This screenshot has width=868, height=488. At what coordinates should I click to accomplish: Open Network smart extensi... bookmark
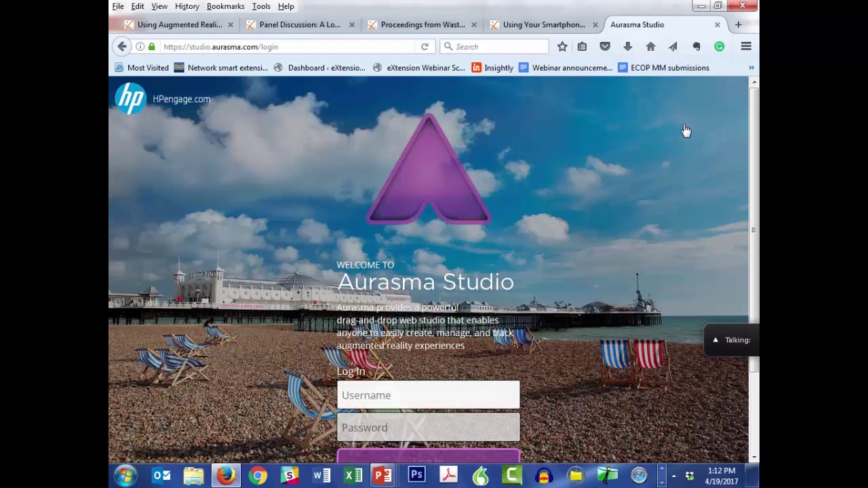tap(221, 68)
